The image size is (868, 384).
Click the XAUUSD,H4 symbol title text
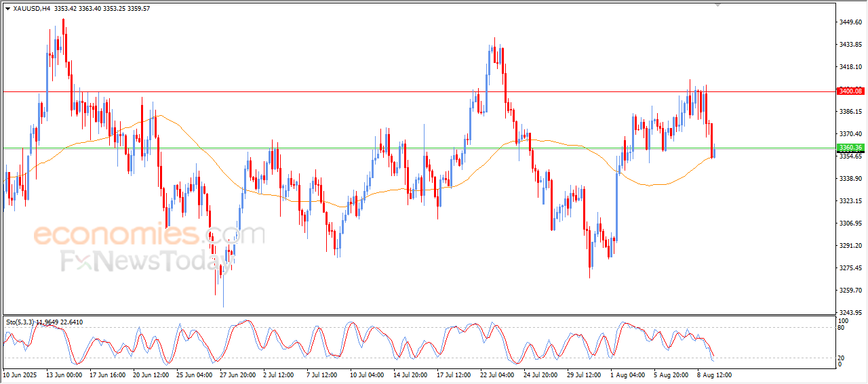(31, 9)
